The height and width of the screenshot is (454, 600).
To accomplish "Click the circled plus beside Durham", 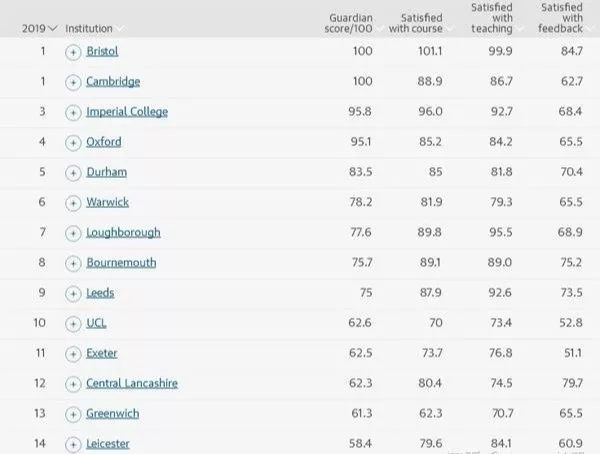I will click(x=73, y=173).
